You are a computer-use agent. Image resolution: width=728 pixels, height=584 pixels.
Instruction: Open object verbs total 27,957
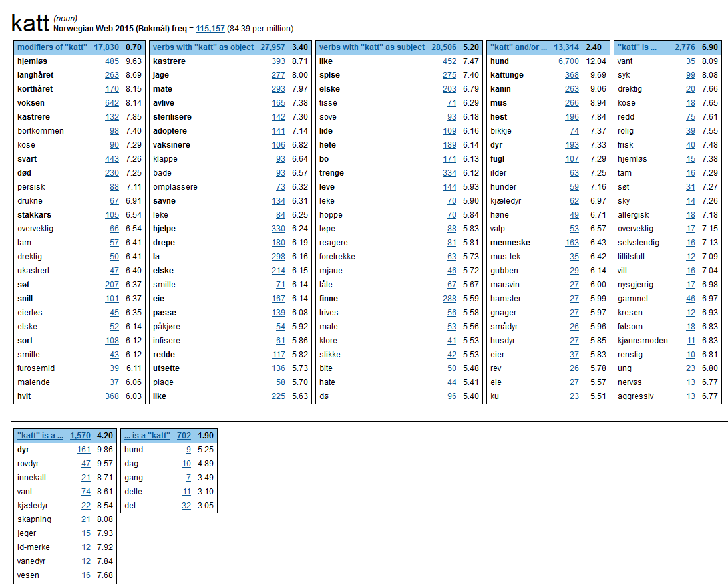coord(273,47)
